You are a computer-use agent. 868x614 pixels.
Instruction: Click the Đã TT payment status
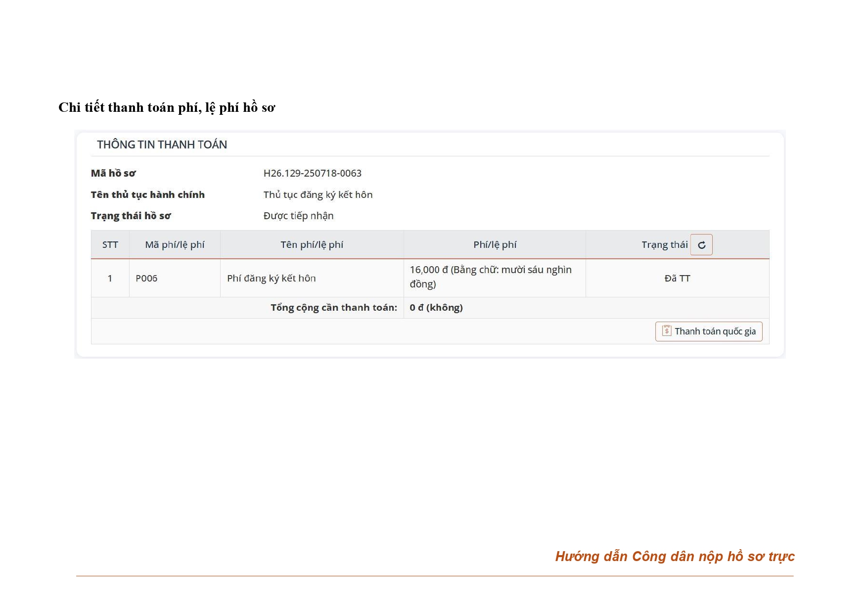click(x=677, y=279)
